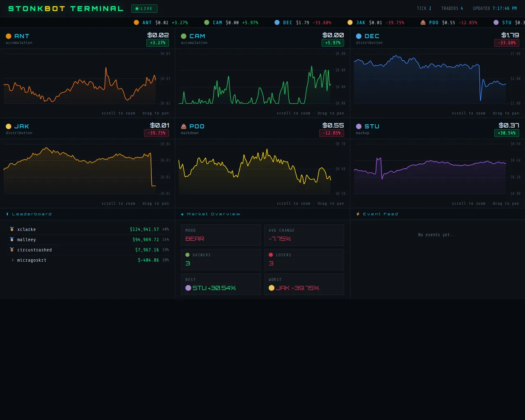Click the WORST JAK -39.75% tile
This screenshot has width=525, height=420.
click(x=304, y=284)
